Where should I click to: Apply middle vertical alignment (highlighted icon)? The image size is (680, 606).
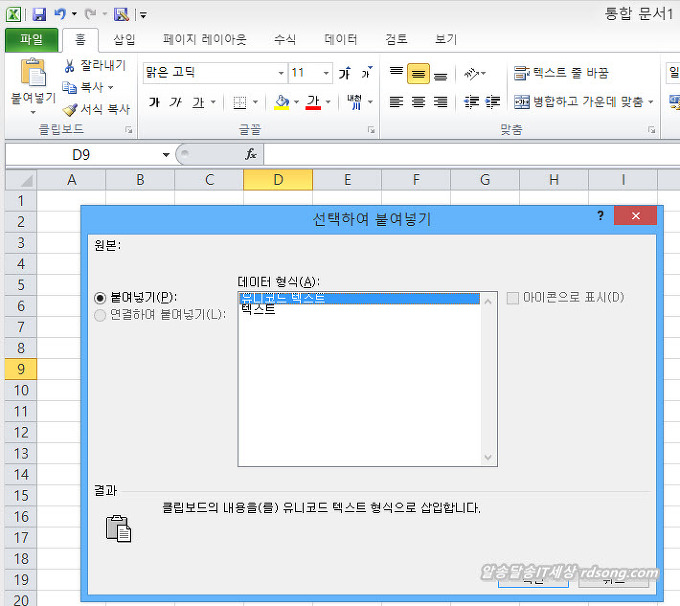tap(418, 73)
